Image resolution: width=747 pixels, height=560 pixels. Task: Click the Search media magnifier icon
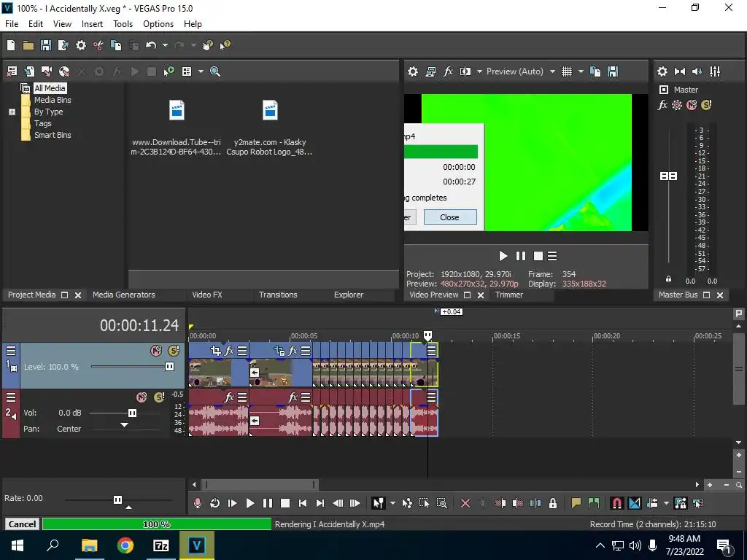coord(215,71)
